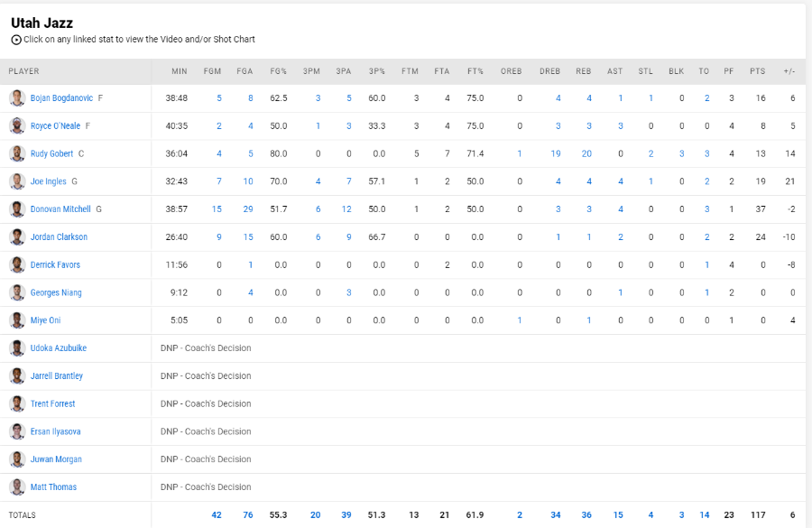View team total 39 three-point attempts
Viewport: 812px width, 528px height.
pyautogui.click(x=346, y=515)
